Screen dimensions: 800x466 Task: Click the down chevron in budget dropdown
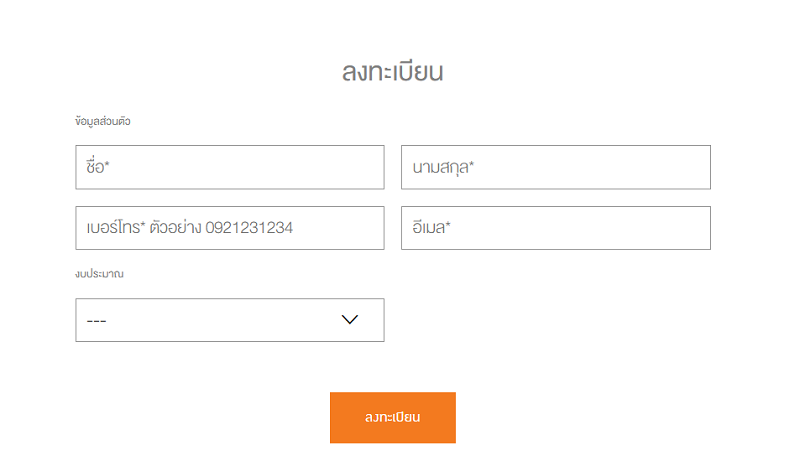(349, 320)
